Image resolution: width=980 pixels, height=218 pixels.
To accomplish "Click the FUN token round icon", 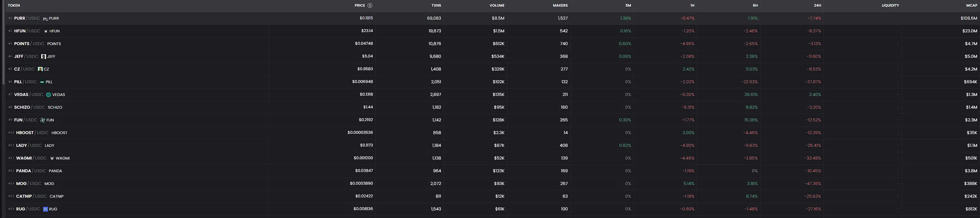I will click(43, 120).
